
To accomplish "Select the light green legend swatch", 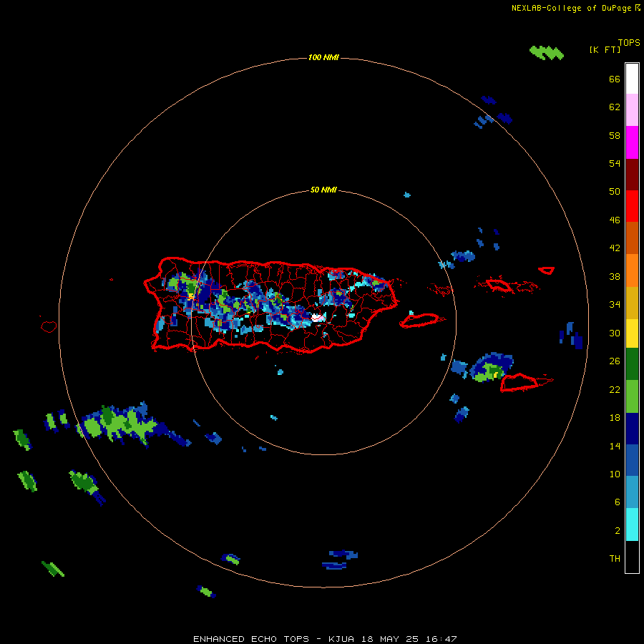I will 632,396.
